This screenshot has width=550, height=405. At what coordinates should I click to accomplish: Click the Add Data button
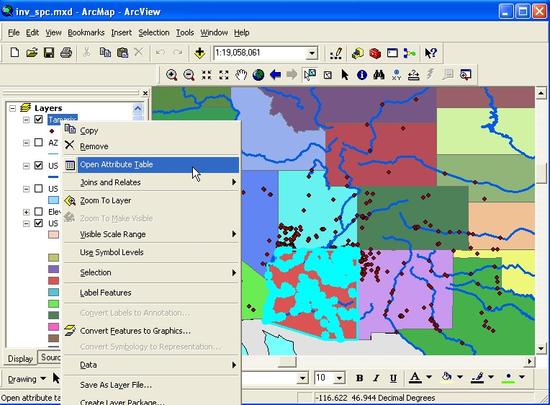(x=199, y=53)
